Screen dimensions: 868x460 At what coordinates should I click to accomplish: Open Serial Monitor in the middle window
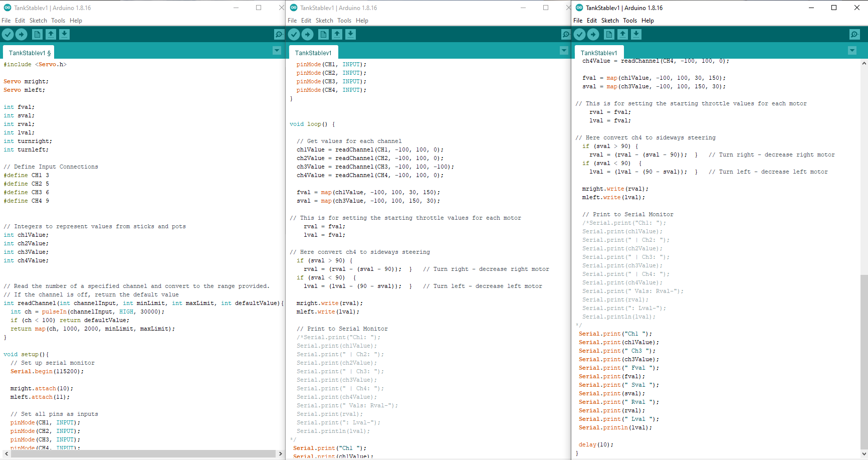(565, 34)
